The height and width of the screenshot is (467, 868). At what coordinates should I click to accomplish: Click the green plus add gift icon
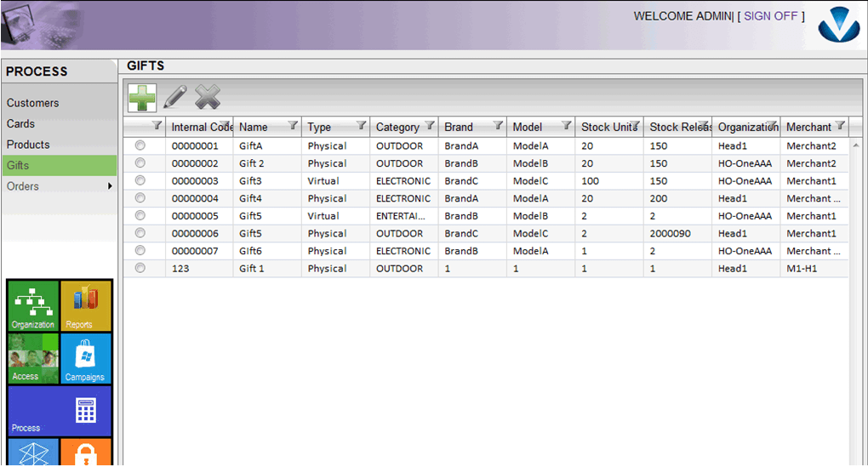[142, 97]
